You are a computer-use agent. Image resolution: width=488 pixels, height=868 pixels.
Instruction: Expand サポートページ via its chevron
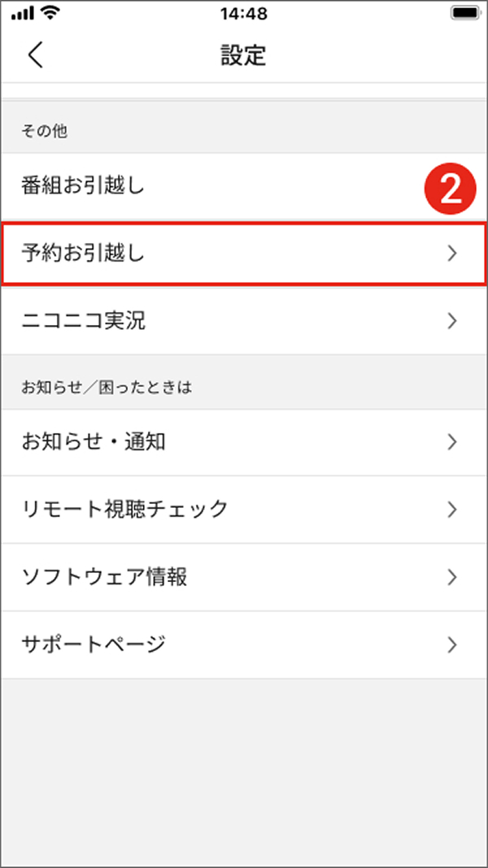click(453, 644)
